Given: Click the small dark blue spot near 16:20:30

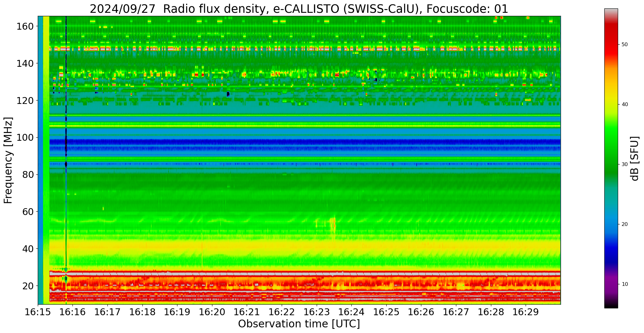Looking at the screenshot, I should [x=228, y=94].
